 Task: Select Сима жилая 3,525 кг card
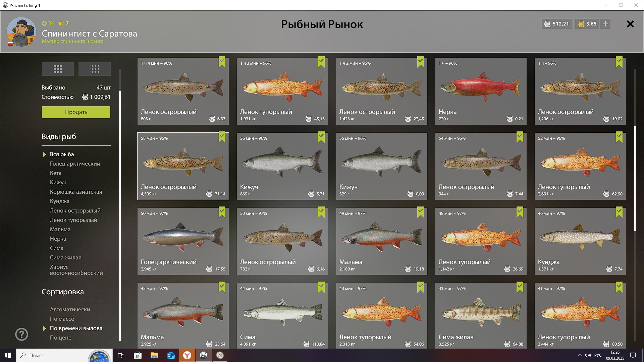click(x=481, y=316)
